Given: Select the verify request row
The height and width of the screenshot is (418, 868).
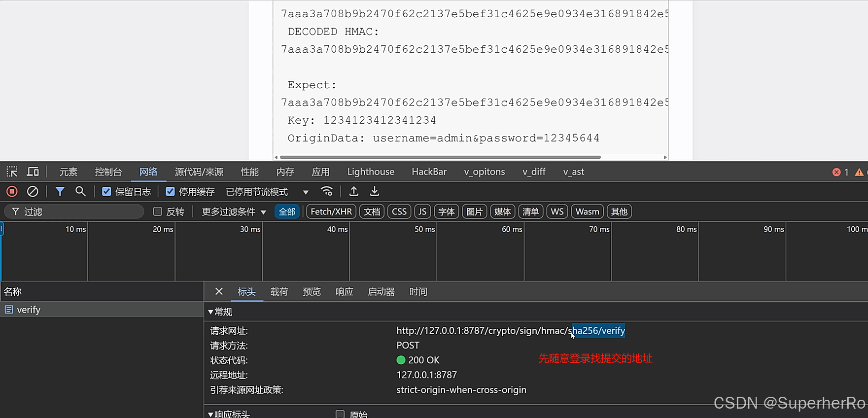Looking at the screenshot, I should (102, 310).
